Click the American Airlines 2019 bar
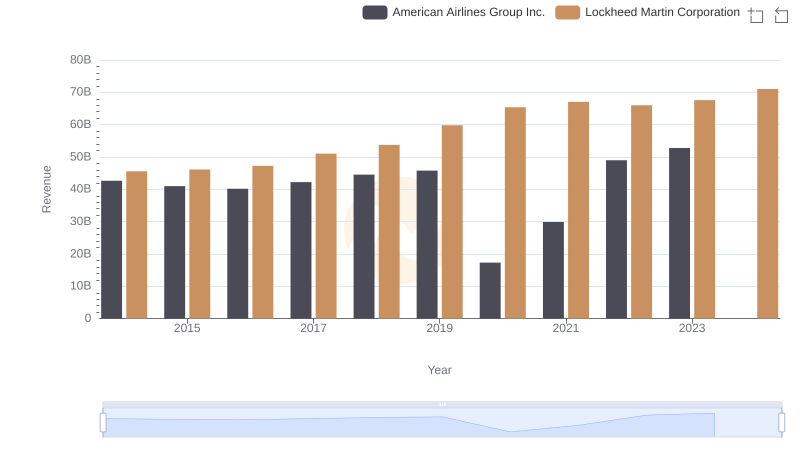This screenshot has height=461, width=800. [x=427, y=245]
